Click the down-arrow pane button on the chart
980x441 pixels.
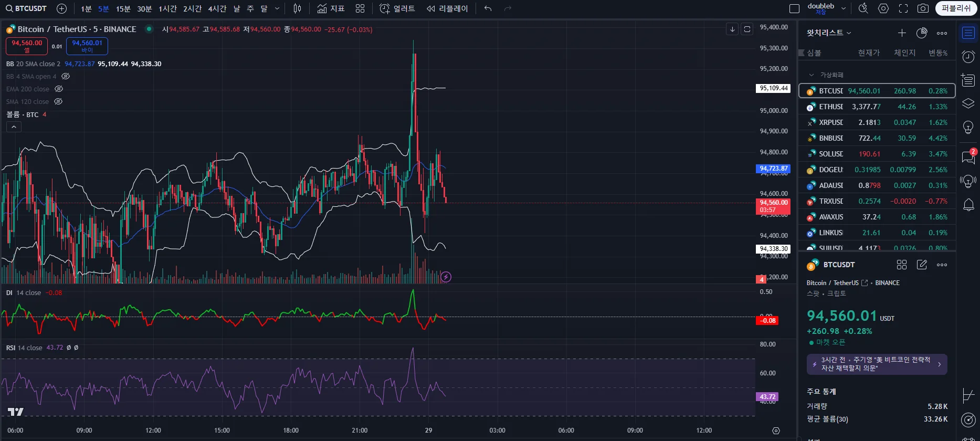click(732, 29)
